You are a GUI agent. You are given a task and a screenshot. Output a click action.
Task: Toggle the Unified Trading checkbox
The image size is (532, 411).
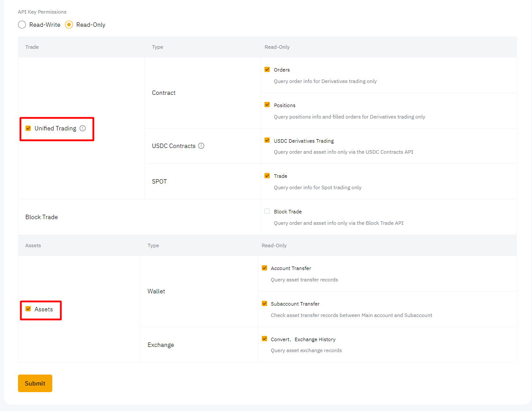(x=28, y=128)
